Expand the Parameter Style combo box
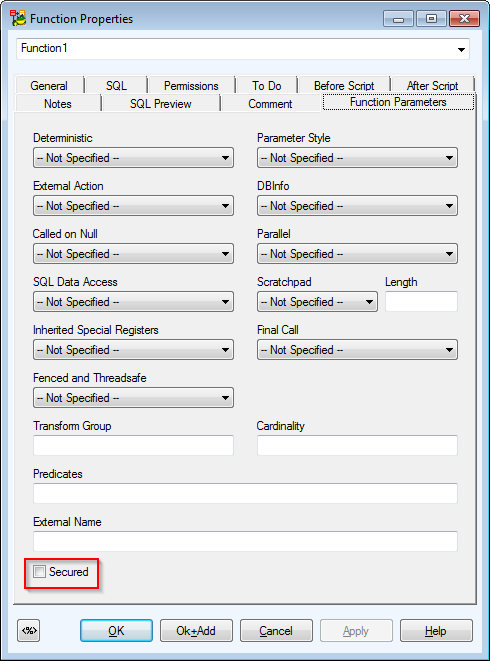 point(357,158)
